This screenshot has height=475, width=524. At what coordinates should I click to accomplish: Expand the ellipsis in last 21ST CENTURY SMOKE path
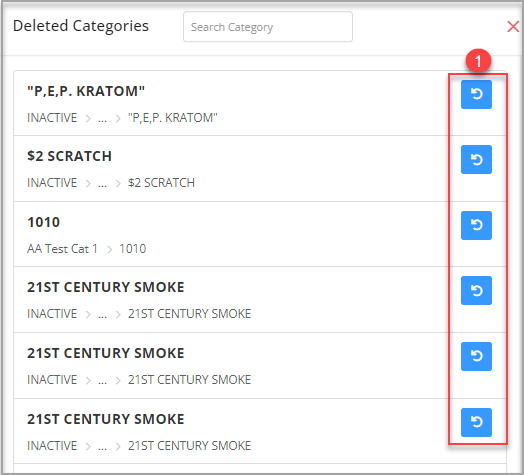point(103,446)
